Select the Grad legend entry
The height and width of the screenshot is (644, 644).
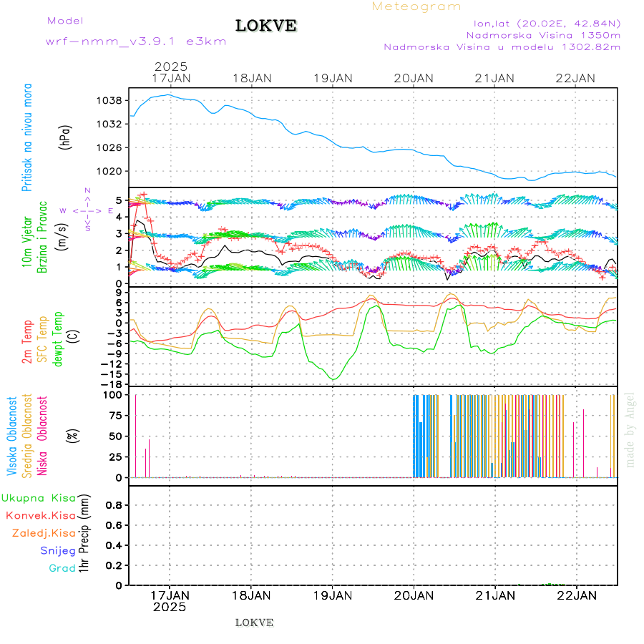pos(62,568)
